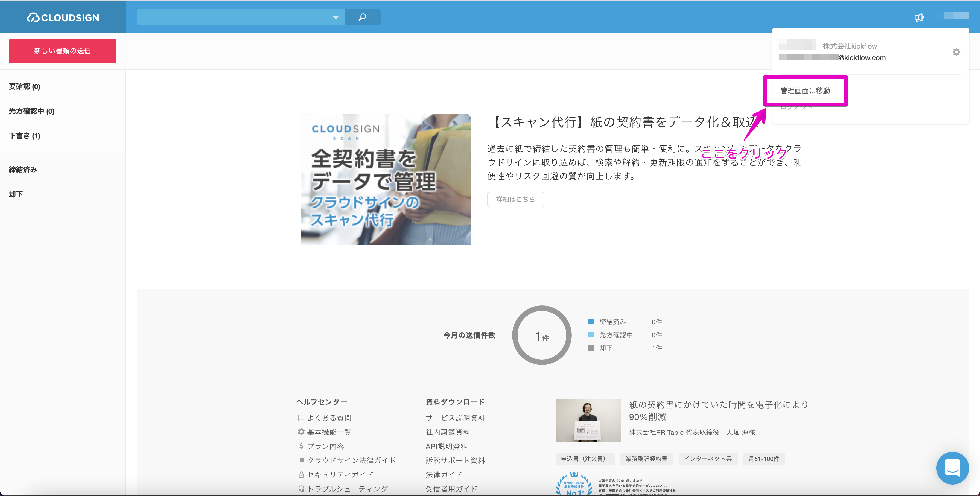Viewport: 980px width, 496px height.
Task: Click the 株式会社kickflow company name
Action: tap(850, 46)
